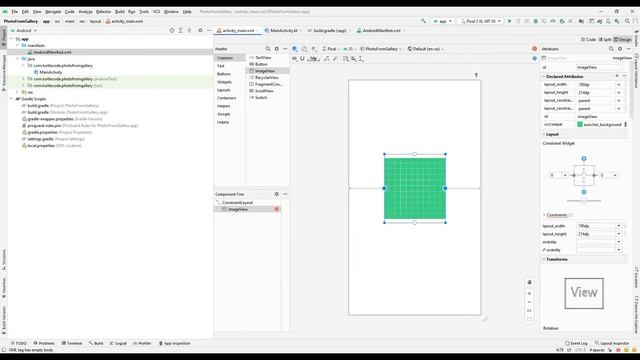Click the Design Surface layers icon
This screenshot has width=640, height=360.
(295, 49)
